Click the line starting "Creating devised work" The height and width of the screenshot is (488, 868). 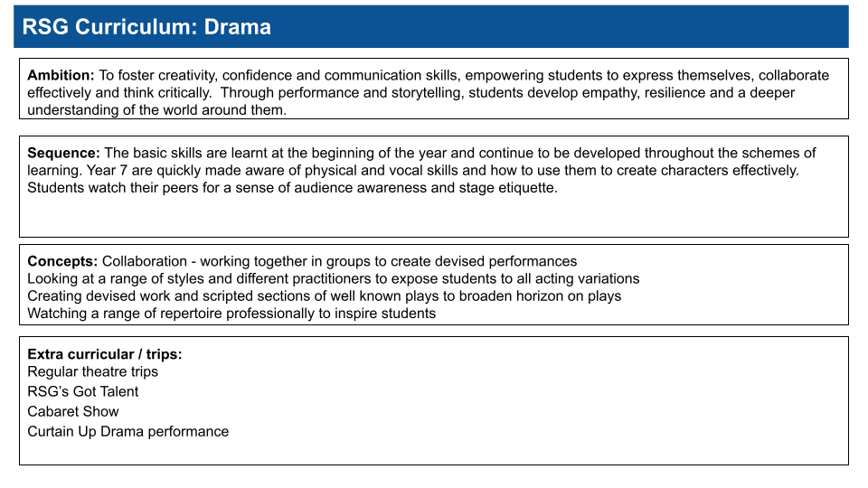point(324,296)
